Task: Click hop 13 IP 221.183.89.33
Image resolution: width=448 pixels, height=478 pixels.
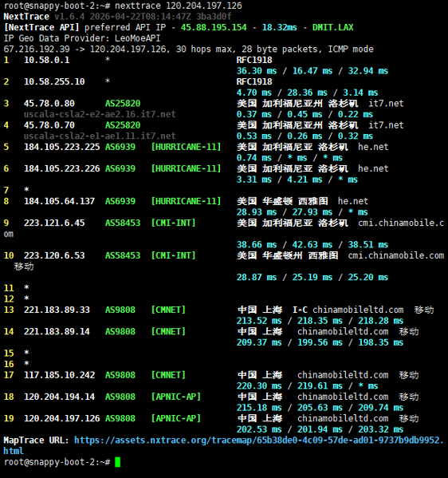Action: point(57,310)
